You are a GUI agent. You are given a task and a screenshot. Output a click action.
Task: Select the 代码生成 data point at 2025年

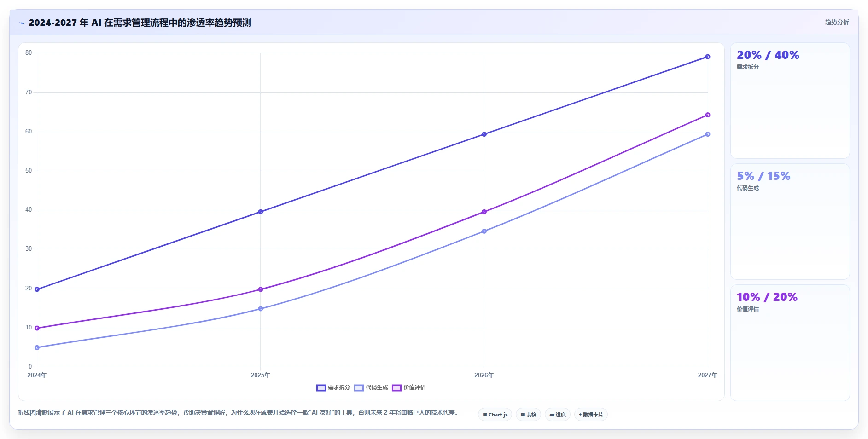coord(261,309)
